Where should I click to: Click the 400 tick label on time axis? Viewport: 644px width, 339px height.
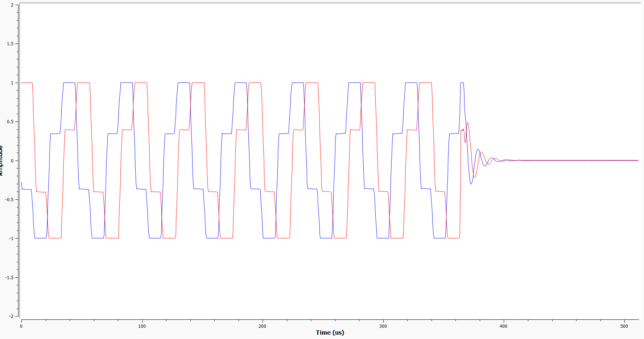(x=503, y=326)
